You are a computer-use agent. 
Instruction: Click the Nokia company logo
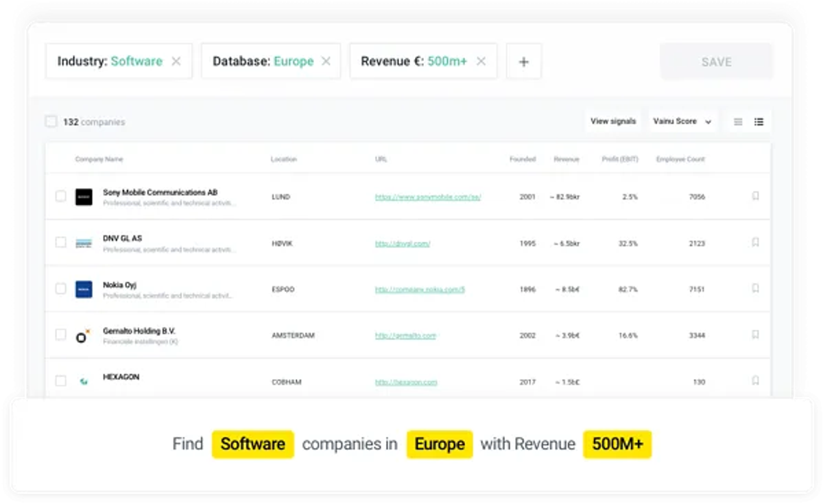[84, 289]
